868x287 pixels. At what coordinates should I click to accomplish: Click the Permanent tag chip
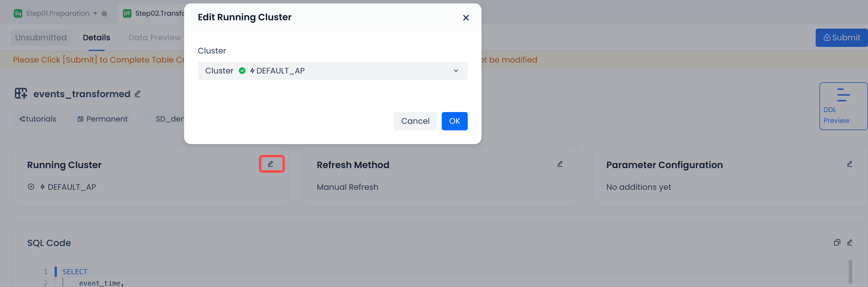(102, 119)
